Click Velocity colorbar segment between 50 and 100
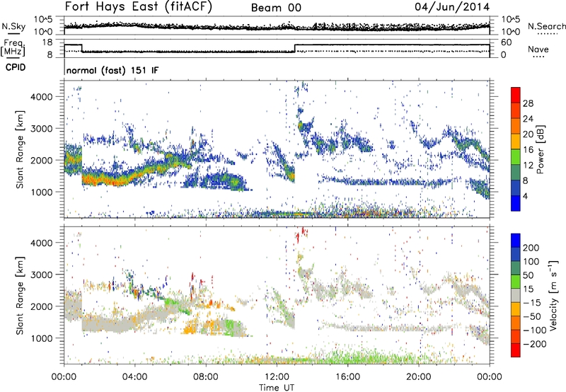This screenshot has width=566, height=392. pyautogui.click(x=516, y=268)
